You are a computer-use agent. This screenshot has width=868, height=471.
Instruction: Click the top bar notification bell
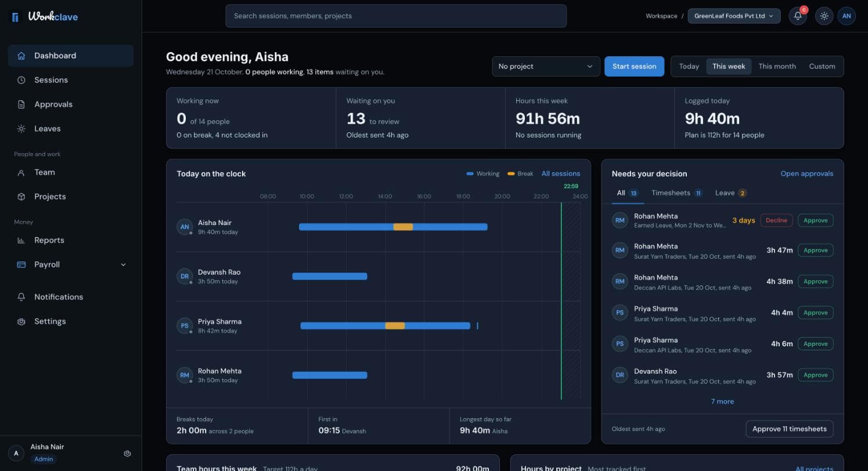(x=798, y=16)
